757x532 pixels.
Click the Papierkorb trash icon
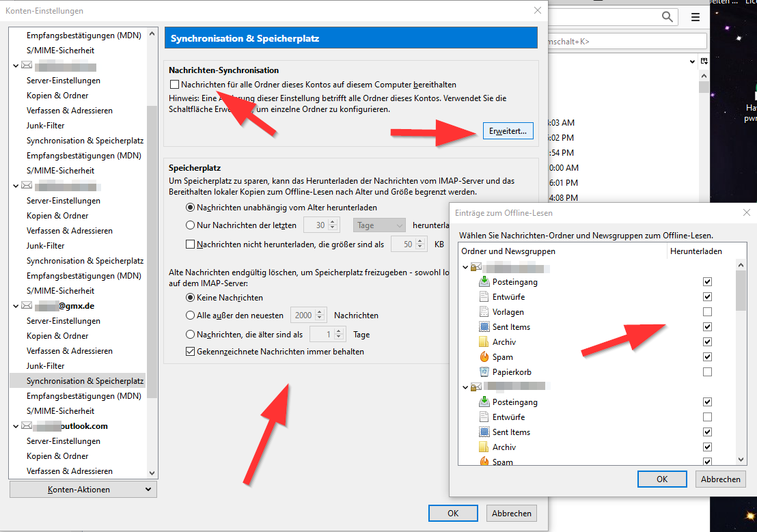coord(484,372)
